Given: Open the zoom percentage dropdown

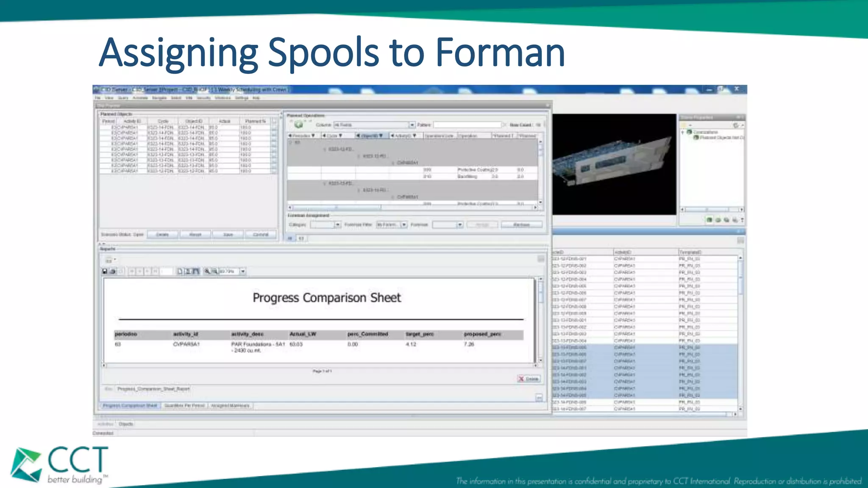Looking at the screenshot, I should pos(243,271).
